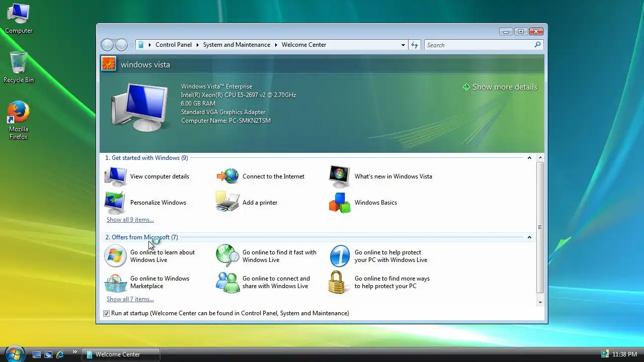
Task: Click Show desktop in quick launch
Action: 37,354
